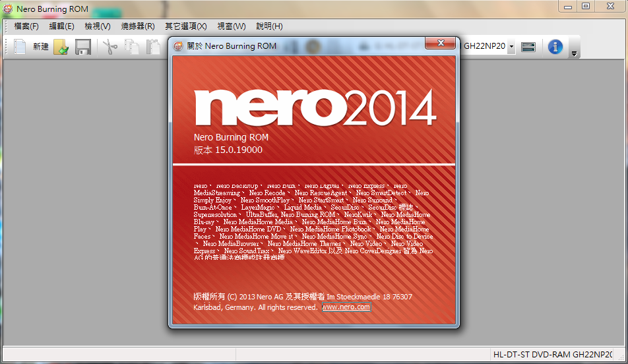Image resolution: width=628 pixels, height=364 pixels.
Task: Click the scissors cut icon
Action: (x=110, y=47)
